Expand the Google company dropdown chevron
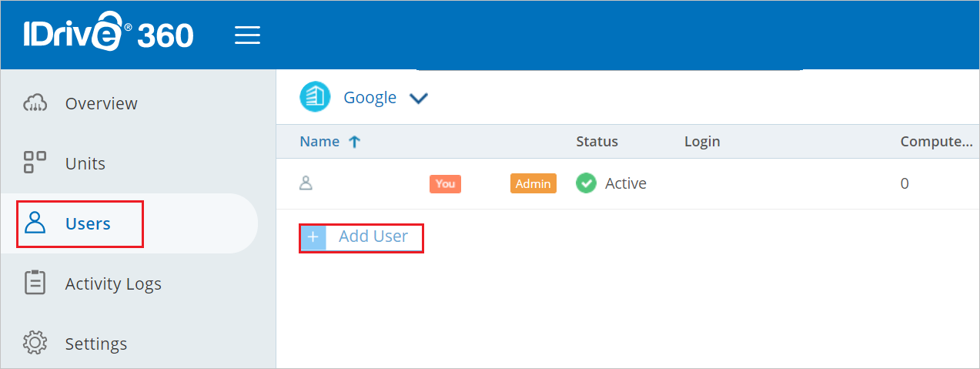This screenshot has height=369, width=980. 418,99
